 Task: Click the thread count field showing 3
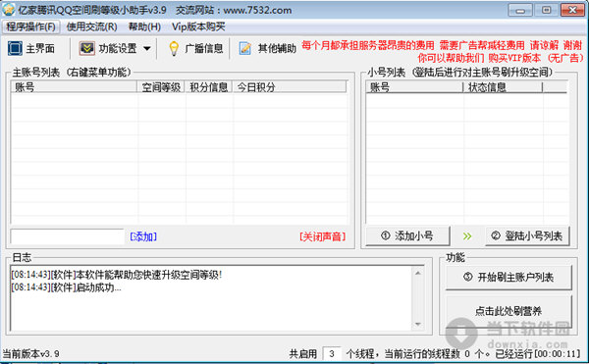(x=332, y=353)
